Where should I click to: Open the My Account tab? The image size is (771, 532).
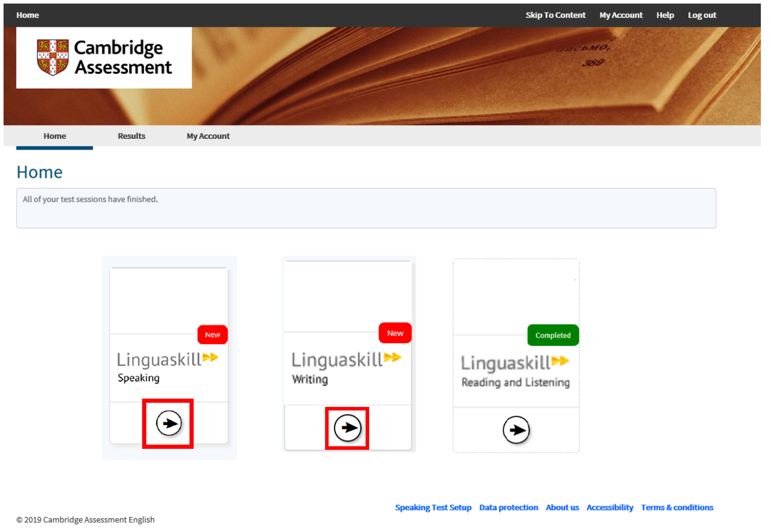208,136
